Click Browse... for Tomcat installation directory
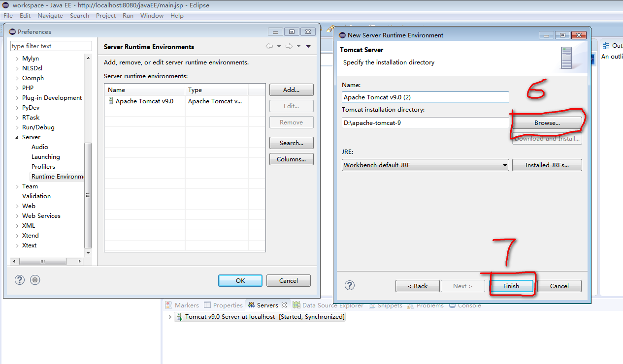The height and width of the screenshot is (364, 623). 547,123
